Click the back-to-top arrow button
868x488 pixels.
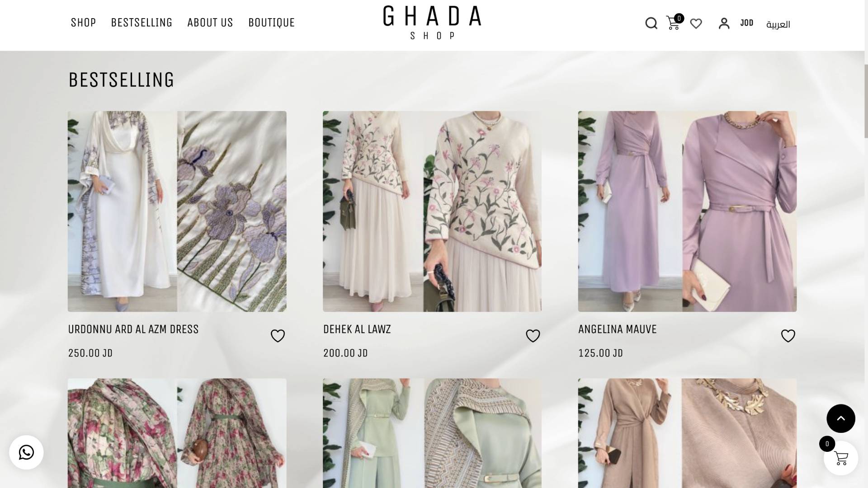pos(841,418)
